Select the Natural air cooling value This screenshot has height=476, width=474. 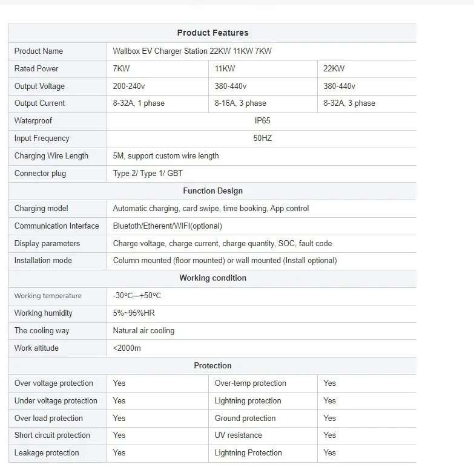pos(143,331)
